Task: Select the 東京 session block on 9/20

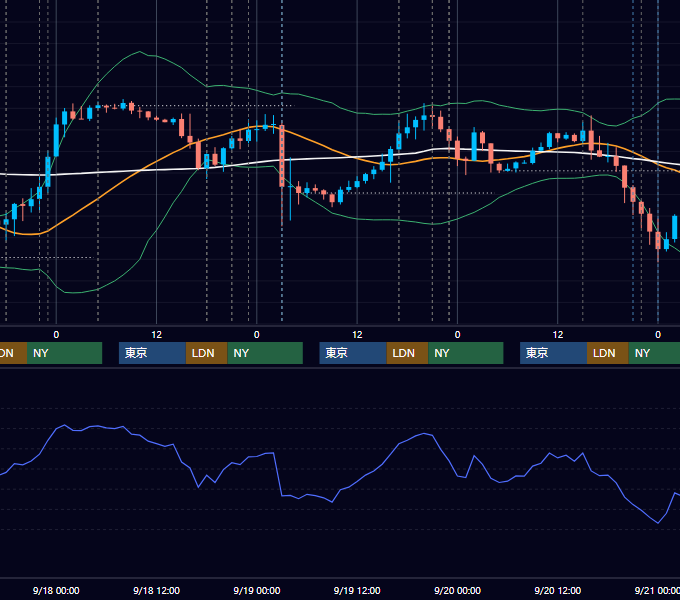Action: 554,353
